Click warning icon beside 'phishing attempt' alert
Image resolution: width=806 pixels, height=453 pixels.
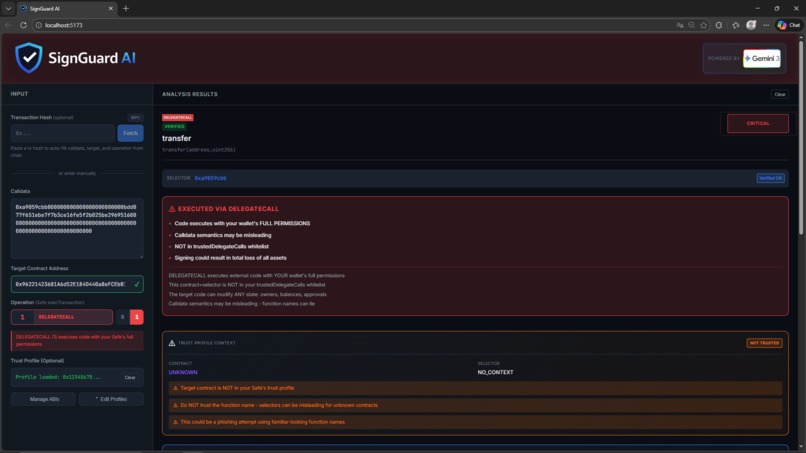tap(175, 422)
